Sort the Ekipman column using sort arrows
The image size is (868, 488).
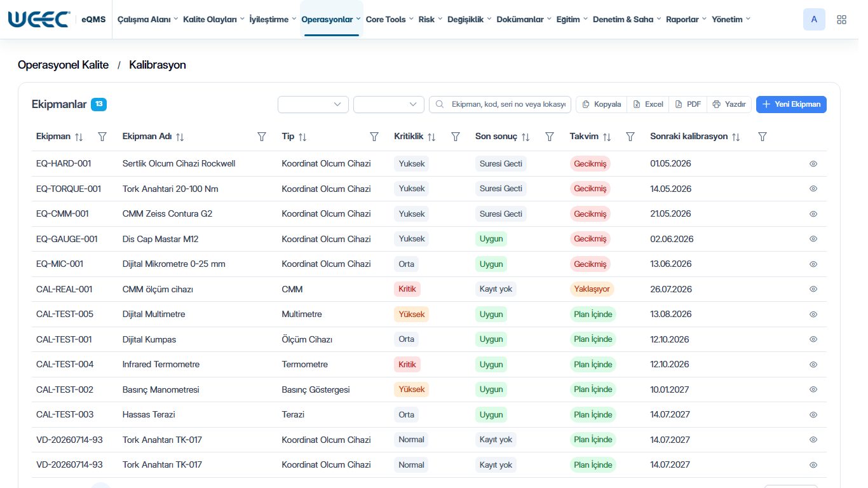[x=79, y=137]
